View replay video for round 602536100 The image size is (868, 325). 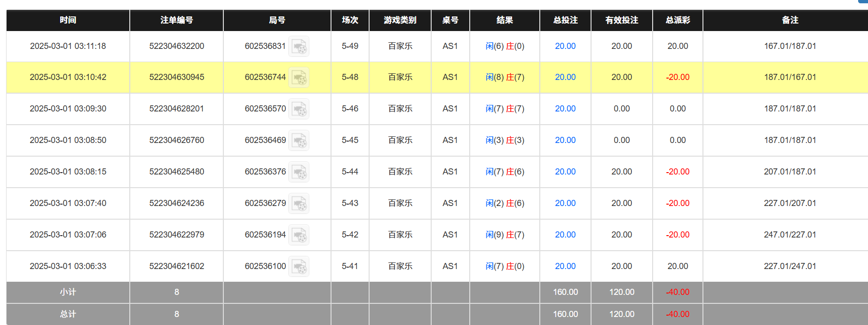(x=299, y=266)
